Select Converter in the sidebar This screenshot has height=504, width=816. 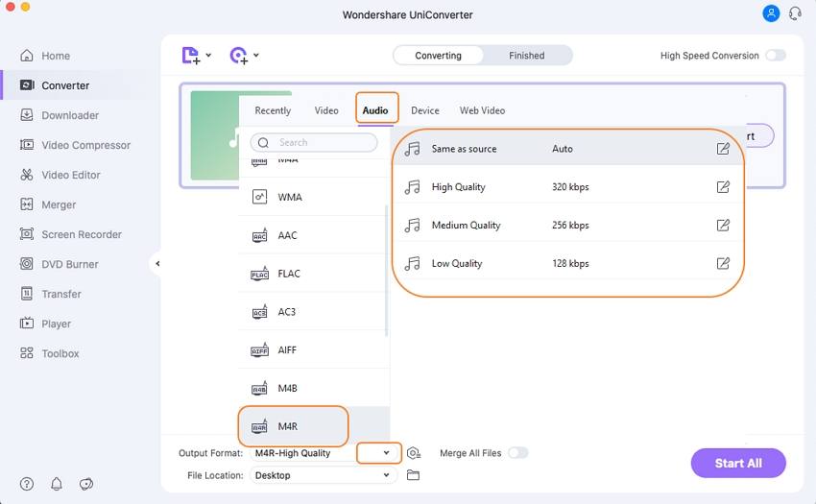coord(55,85)
